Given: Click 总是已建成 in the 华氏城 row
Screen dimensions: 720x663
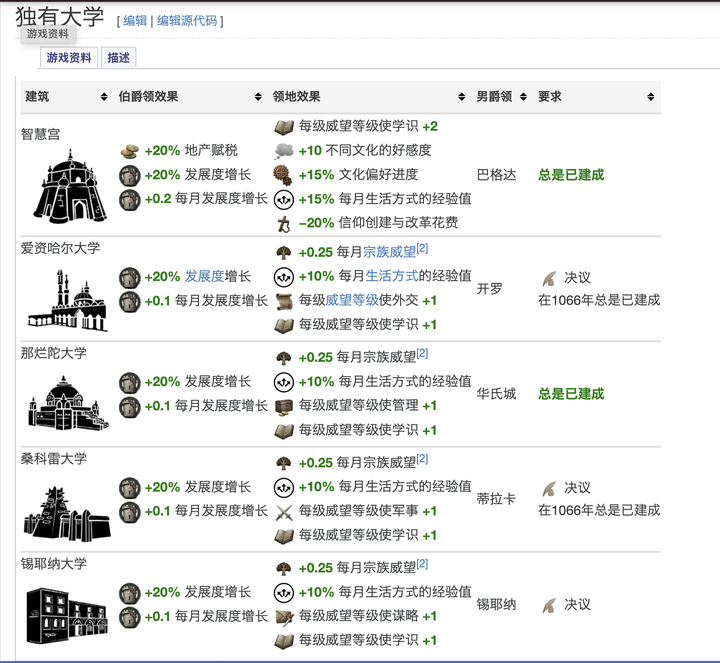Looking at the screenshot, I should pos(571,394).
